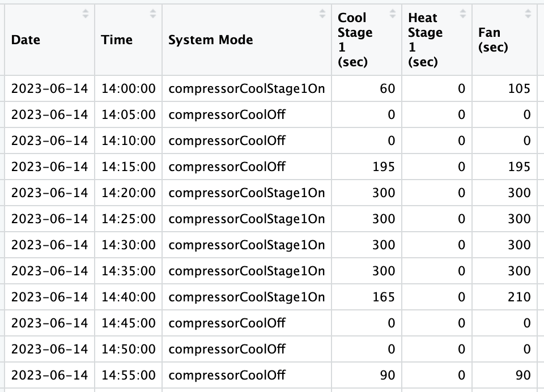Select the 14:40:00 row's 165 cell

tap(367, 297)
